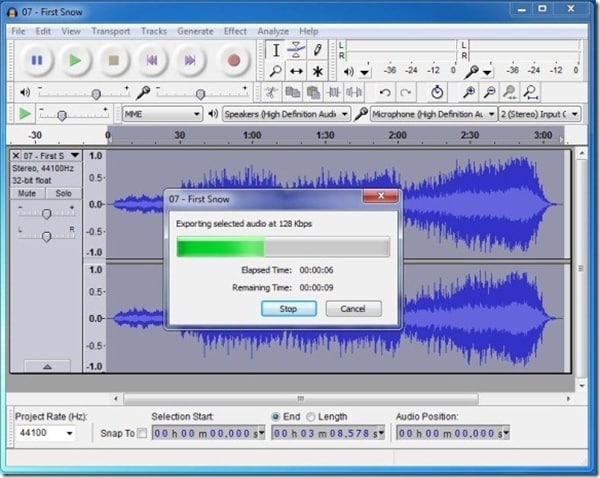Close the export progress dialog

[x=381, y=196]
